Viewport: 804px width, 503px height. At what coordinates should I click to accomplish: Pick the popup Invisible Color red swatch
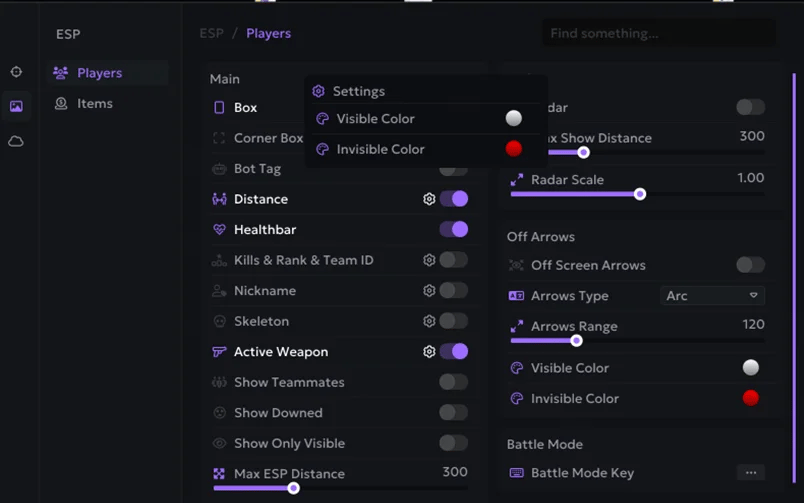click(514, 149)
